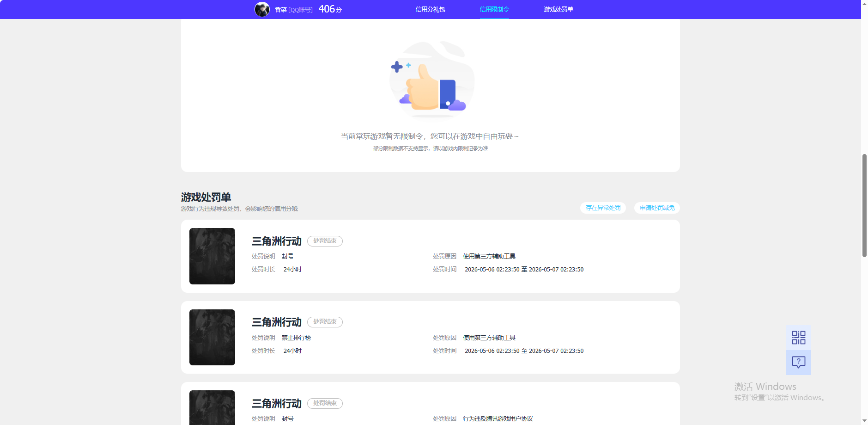Click the username 香菜 [QQ账号]
Screen dimensions: 868x425
pyautogui.click(x=293, y=10)
